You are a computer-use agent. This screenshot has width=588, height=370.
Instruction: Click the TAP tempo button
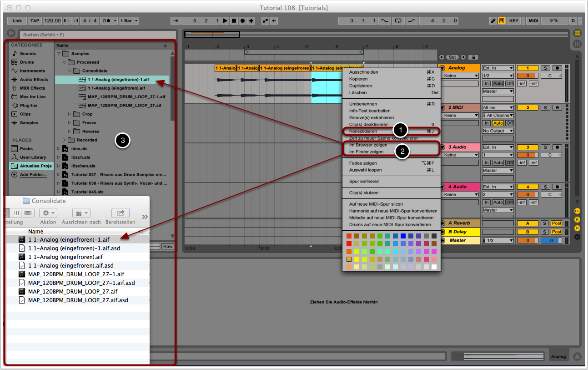point(35,21)
